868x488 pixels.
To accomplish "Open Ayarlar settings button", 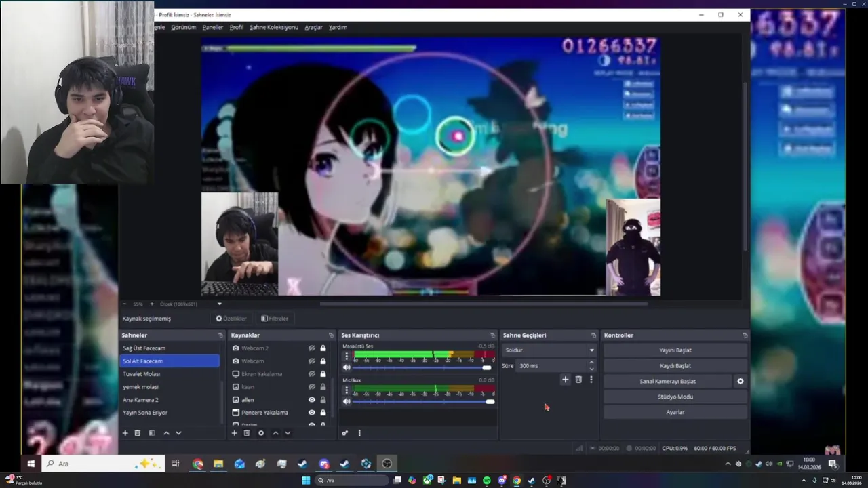I will pyautogui.click(x=675, y=412).
